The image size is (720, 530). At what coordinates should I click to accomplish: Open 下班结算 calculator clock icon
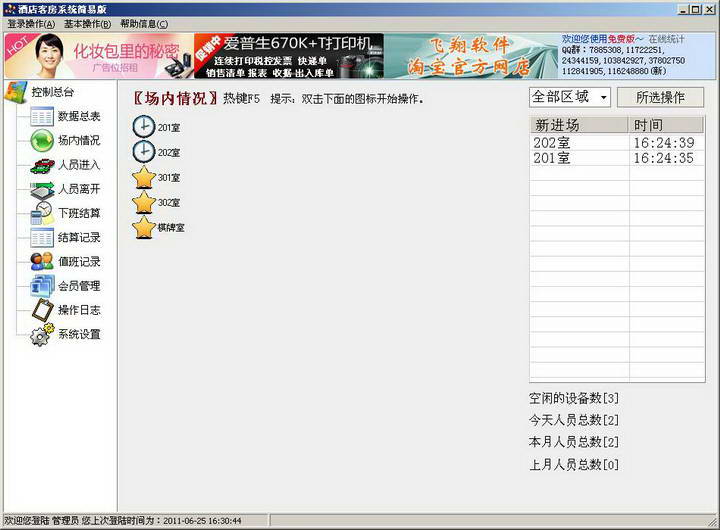click(42, 214)
